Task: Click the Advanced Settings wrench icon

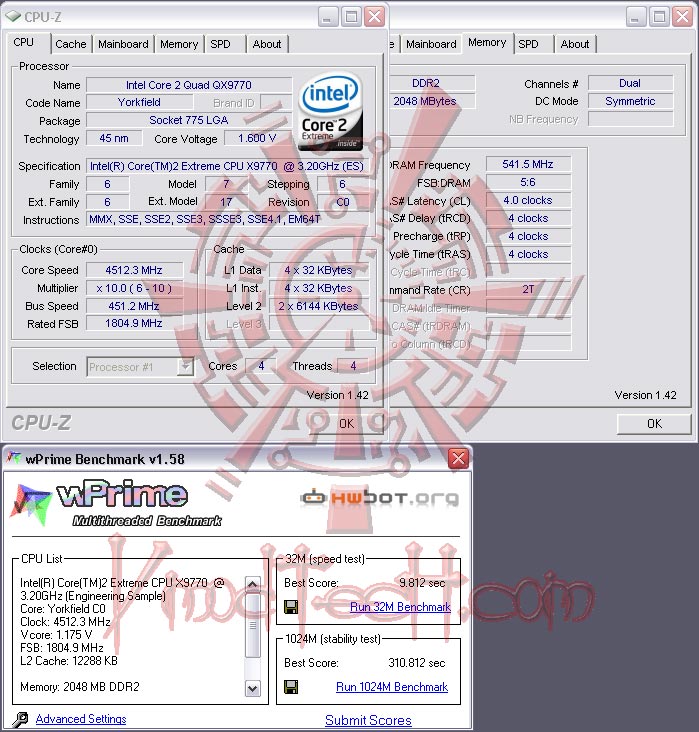Action: click(20, 719)
